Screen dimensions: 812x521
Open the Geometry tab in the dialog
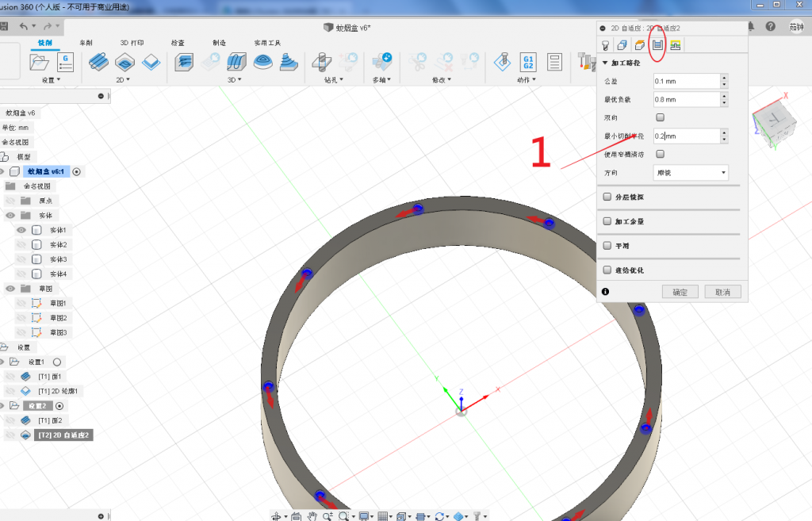click(622, 45)
